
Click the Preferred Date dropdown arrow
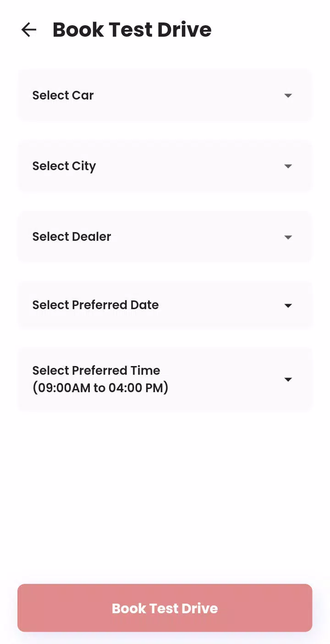(x=288, y=305)
